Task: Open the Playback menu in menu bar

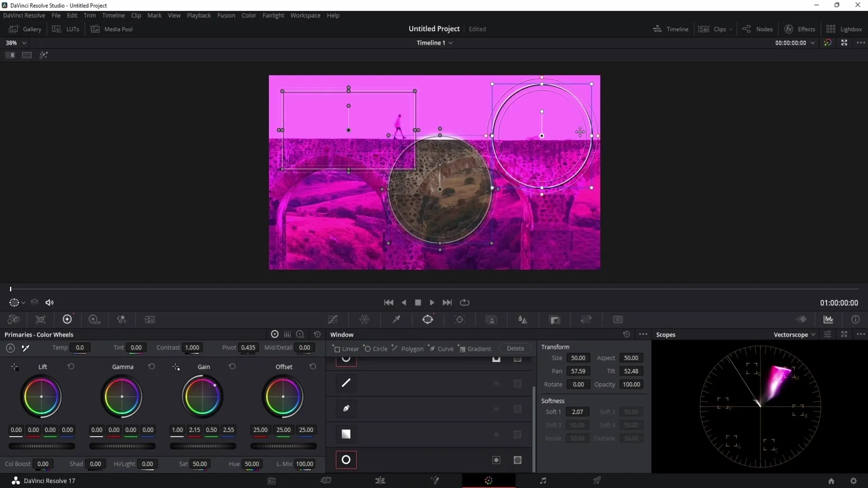Action: tap(198, 15)
